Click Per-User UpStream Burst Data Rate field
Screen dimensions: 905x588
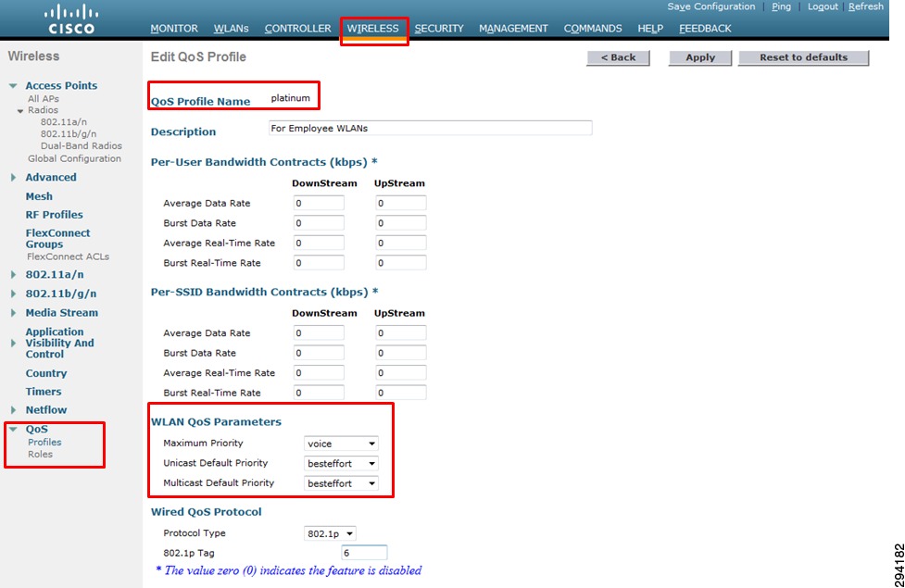tap(400, 223)
